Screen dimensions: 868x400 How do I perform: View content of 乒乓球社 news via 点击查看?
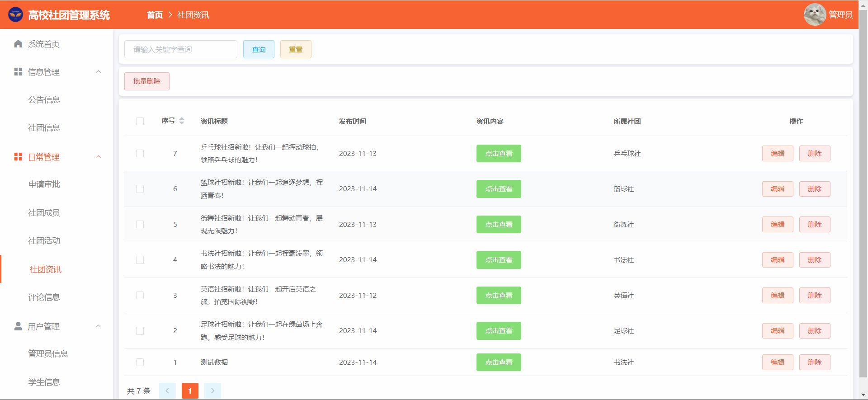pyautogui.click(x=499, y=154)
